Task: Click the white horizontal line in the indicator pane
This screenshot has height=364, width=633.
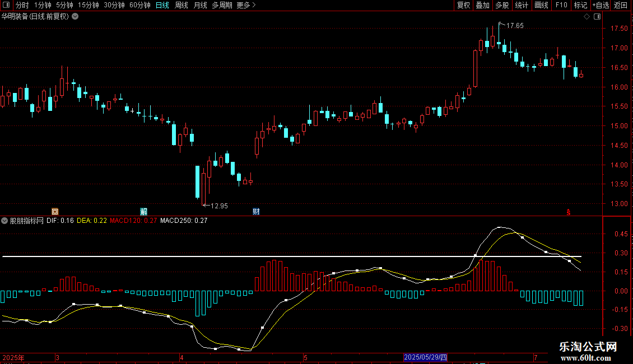Action: [292, 256]
